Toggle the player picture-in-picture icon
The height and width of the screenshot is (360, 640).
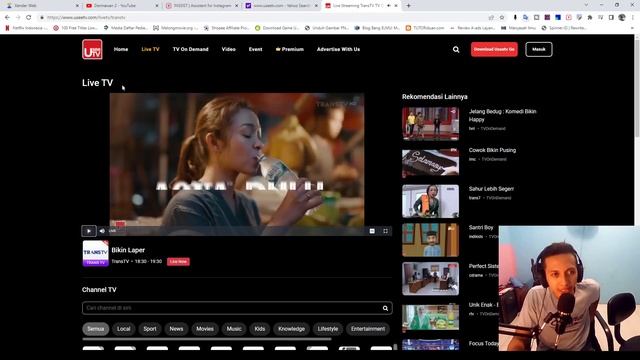372,231
